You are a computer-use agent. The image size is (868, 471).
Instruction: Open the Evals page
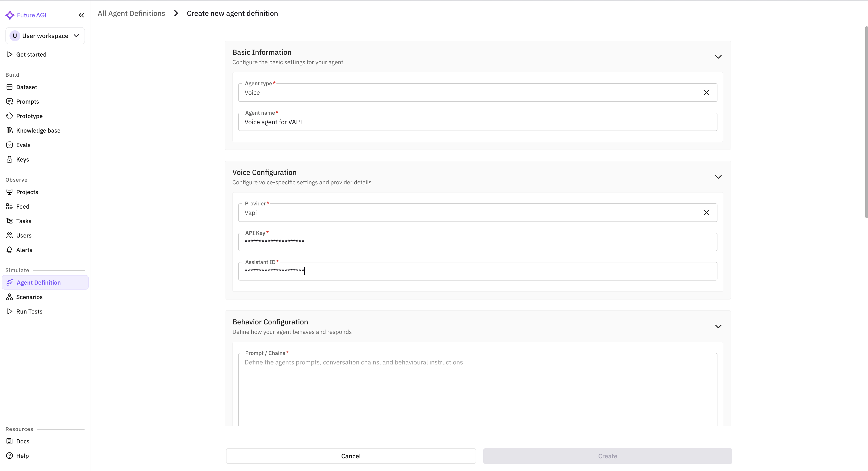(x=23, y=145)
